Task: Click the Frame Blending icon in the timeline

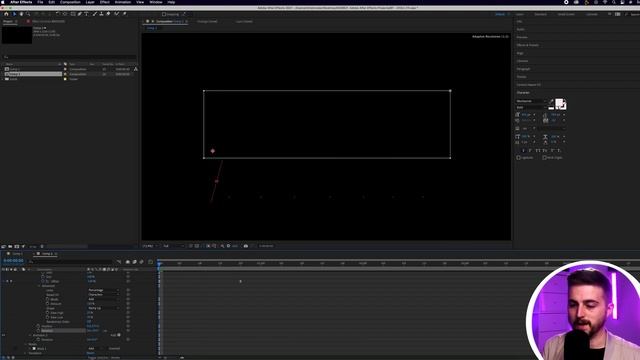Action: coord(135,262)
